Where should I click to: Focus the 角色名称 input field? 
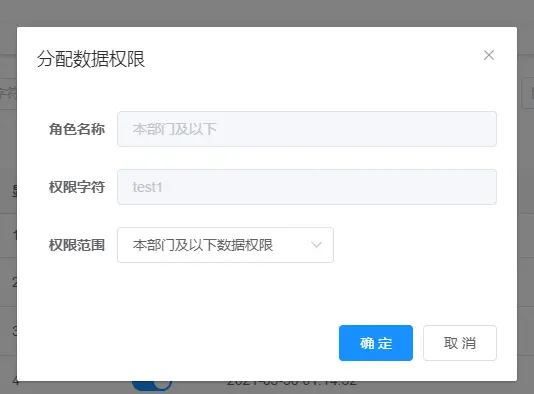click(x=307, y=129)
